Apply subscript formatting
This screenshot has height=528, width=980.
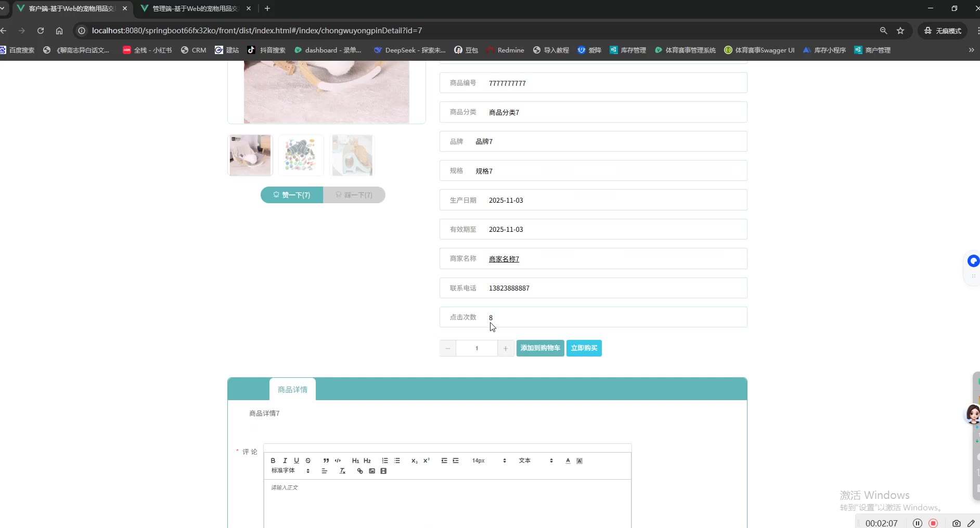point(415,460)
